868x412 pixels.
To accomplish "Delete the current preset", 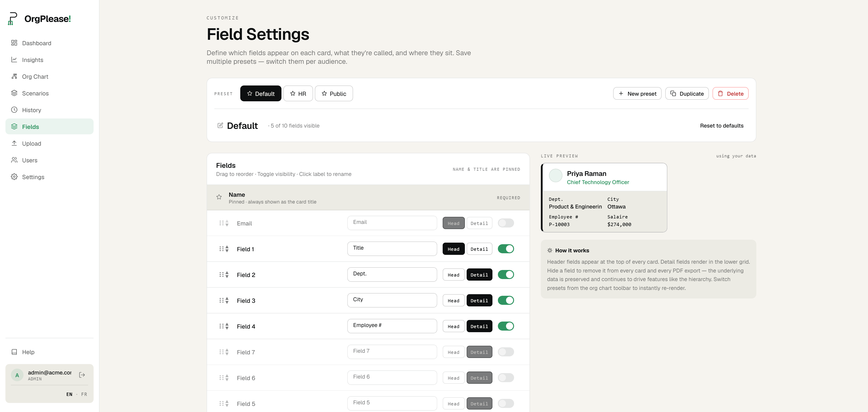I will [730, 93].
